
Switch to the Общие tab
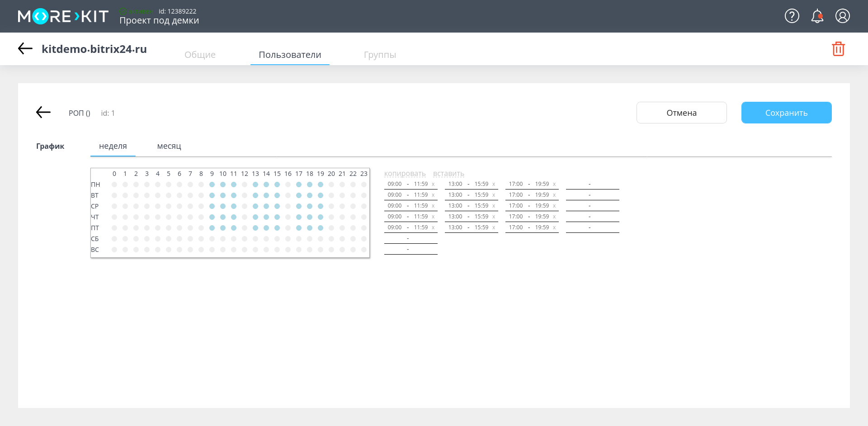tap(200, 55)
